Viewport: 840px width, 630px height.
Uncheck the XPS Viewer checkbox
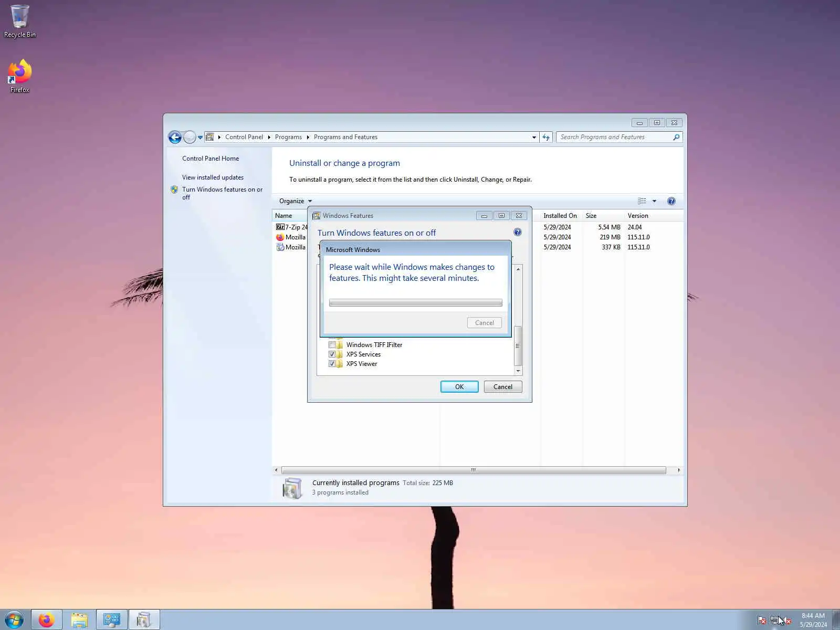pos(332,364)
